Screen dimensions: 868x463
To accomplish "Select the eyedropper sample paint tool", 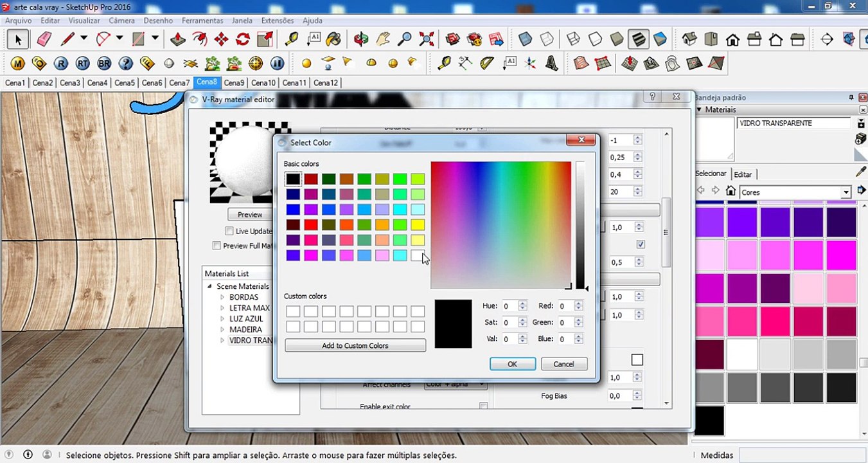I will pyautogui.click(x=861, y=172).
